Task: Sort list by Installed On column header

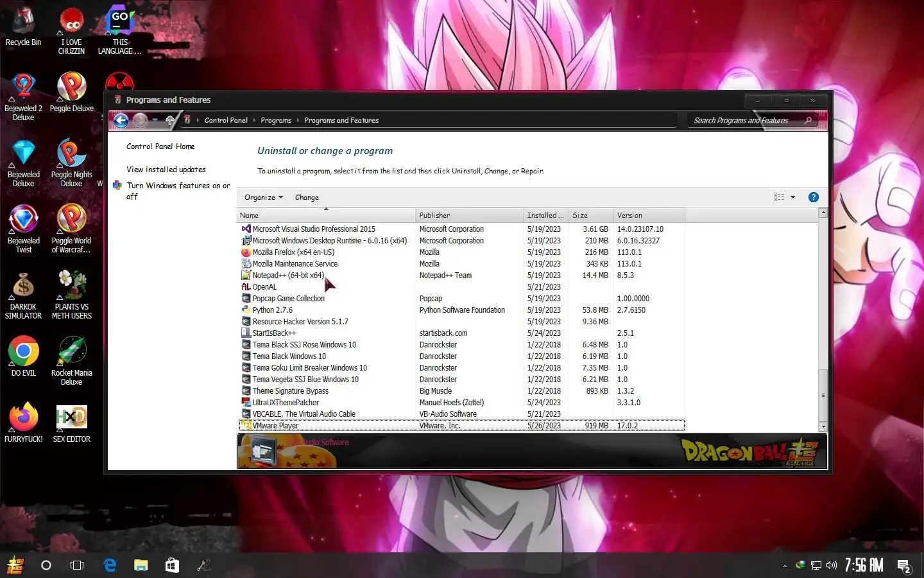Action: pos(547,215)
